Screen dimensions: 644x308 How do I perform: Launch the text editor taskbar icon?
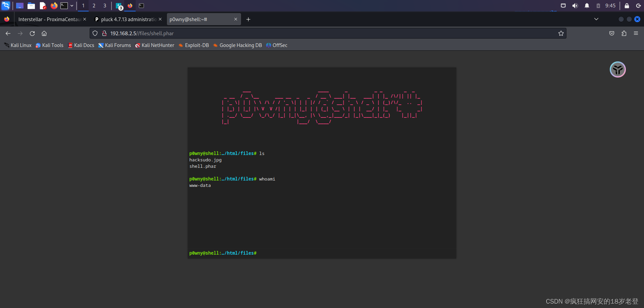43,6
